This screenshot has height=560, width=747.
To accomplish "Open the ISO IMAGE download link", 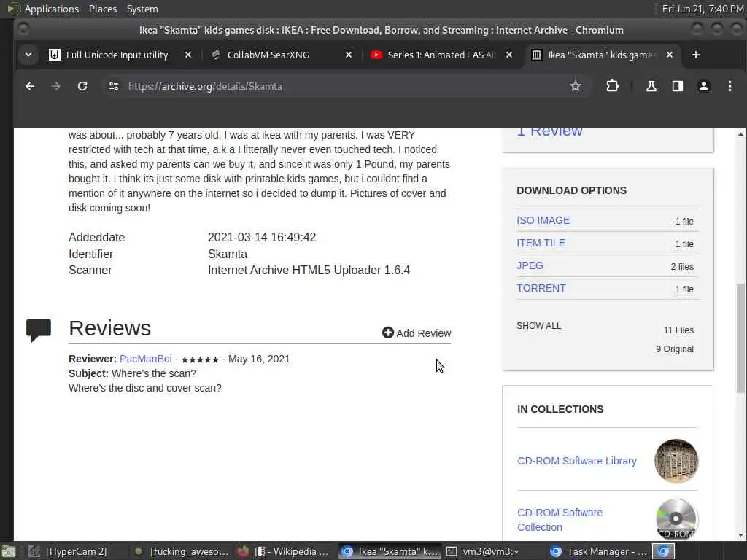I will [x=543, y=220].
